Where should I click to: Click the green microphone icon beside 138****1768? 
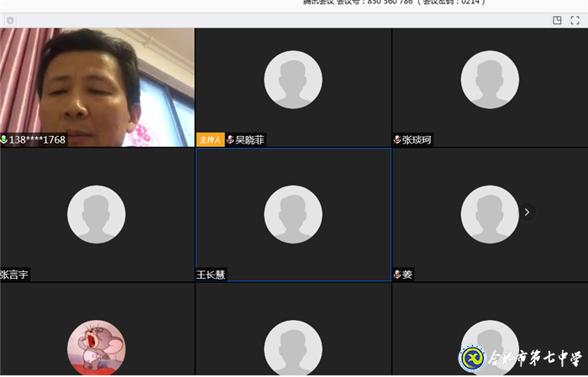click(x=4, y=140)
